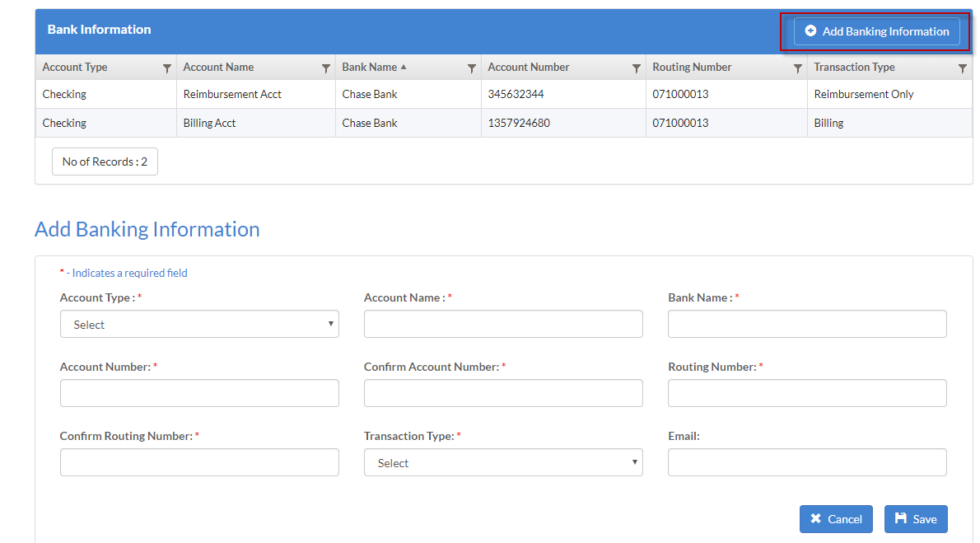Click the Email input field
The height and width of the screenshot is (543, 980).
[807, 462]
